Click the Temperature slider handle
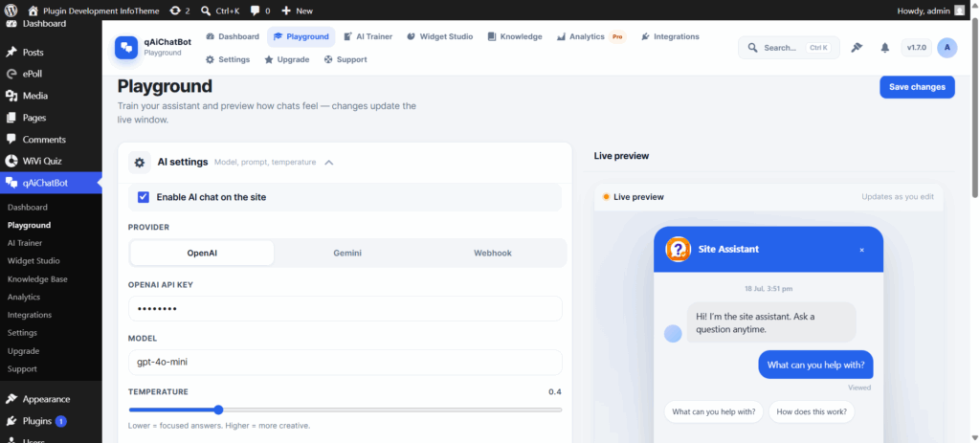Viewport: 980px width, 443px height. coord(218,410)
